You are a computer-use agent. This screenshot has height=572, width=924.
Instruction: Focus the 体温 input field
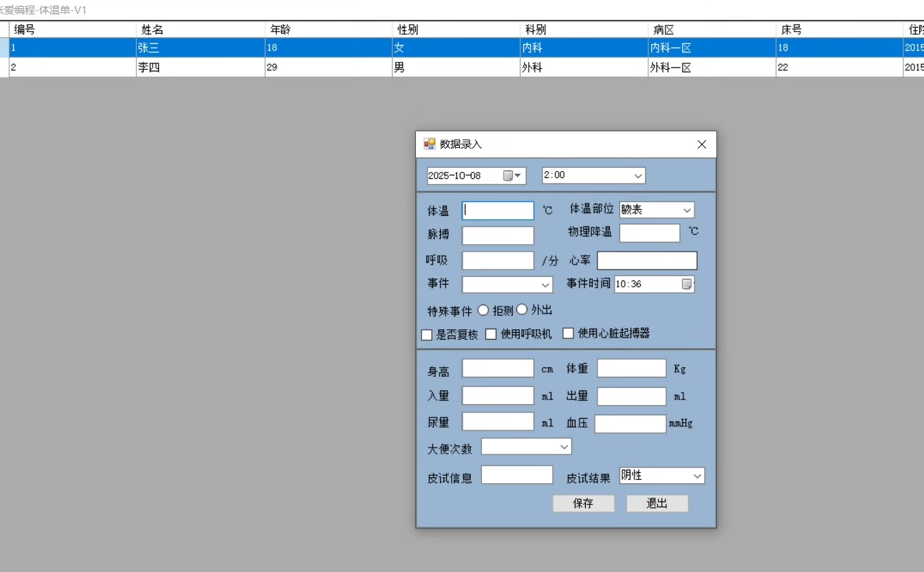pyautogui.click(x=498, y=210)
